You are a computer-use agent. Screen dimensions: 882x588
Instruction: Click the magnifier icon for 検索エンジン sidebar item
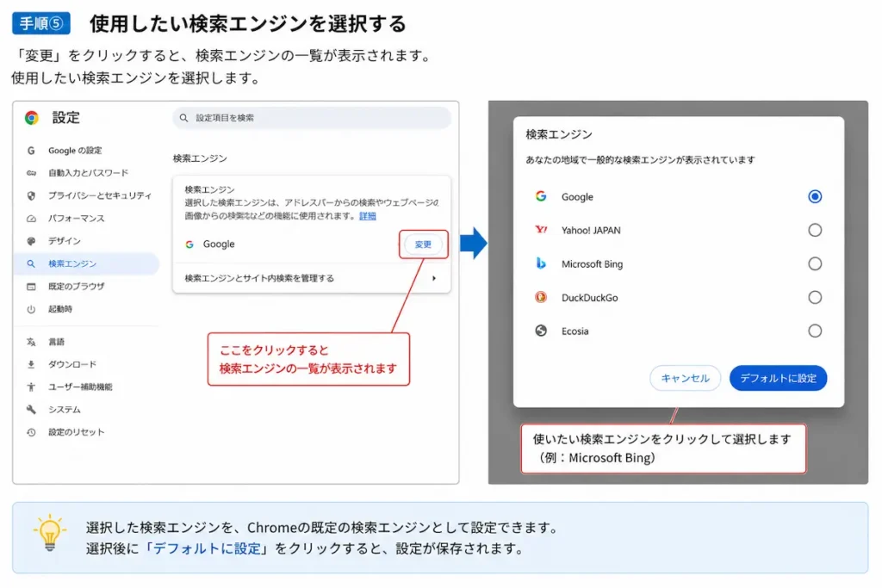(x=31, y=263)
